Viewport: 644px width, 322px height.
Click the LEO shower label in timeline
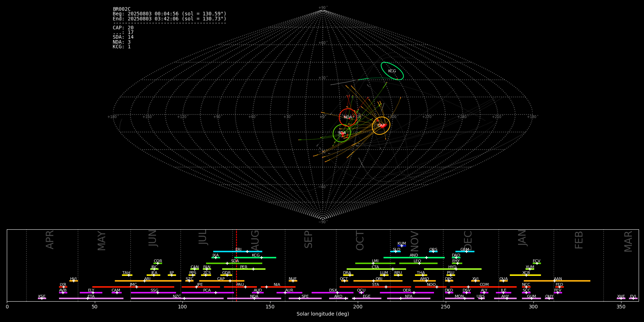click(x=418, y=261)
